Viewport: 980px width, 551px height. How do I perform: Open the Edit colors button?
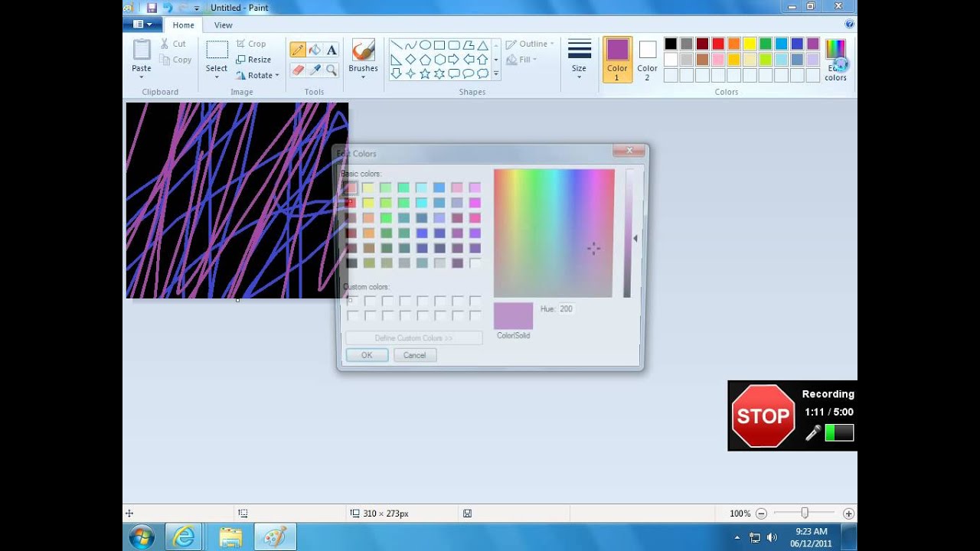(835, 60)
